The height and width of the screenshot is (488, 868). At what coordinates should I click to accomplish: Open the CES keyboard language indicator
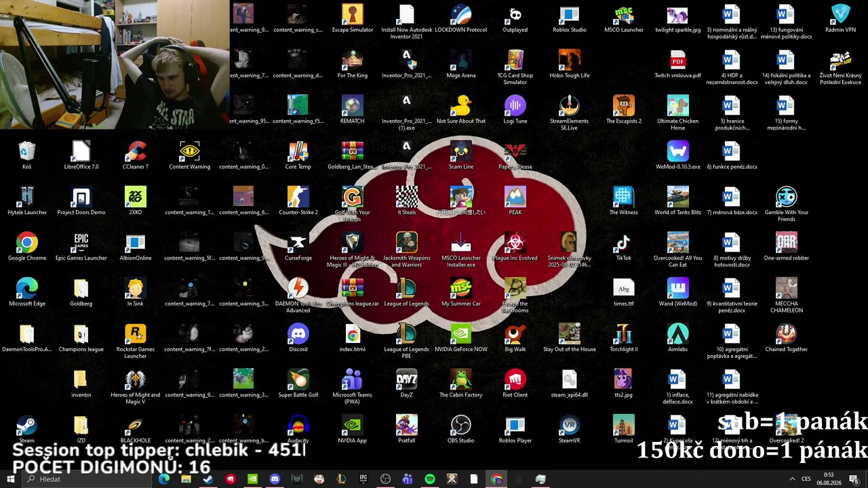point(806,479)
